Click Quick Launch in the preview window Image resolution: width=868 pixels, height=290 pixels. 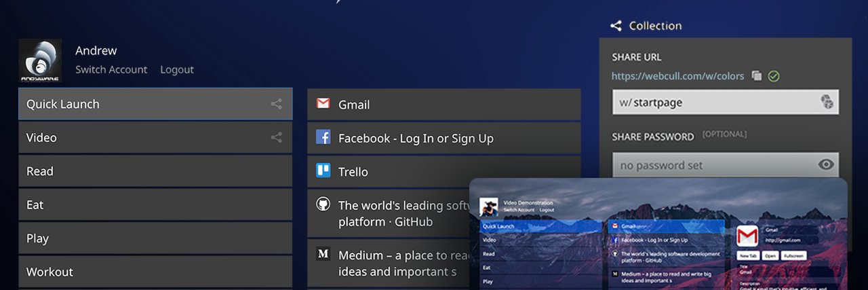pos(541,226)
